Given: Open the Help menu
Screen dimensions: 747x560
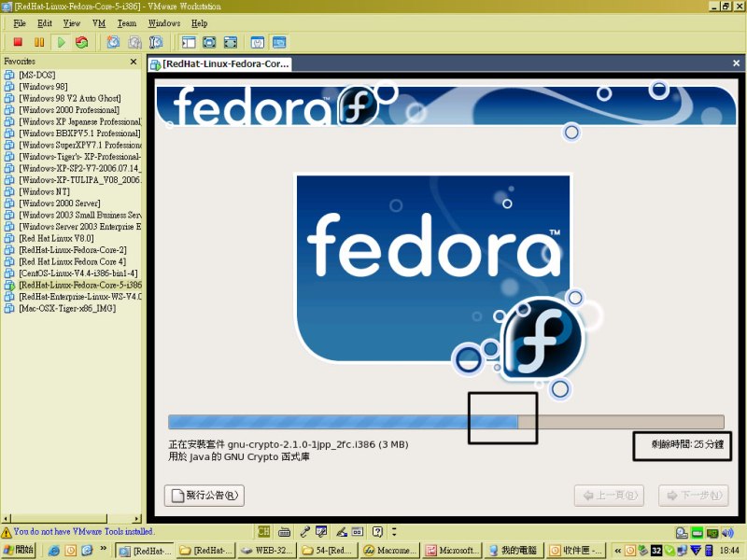Looking at the screenshot, I should pos(199,23).
